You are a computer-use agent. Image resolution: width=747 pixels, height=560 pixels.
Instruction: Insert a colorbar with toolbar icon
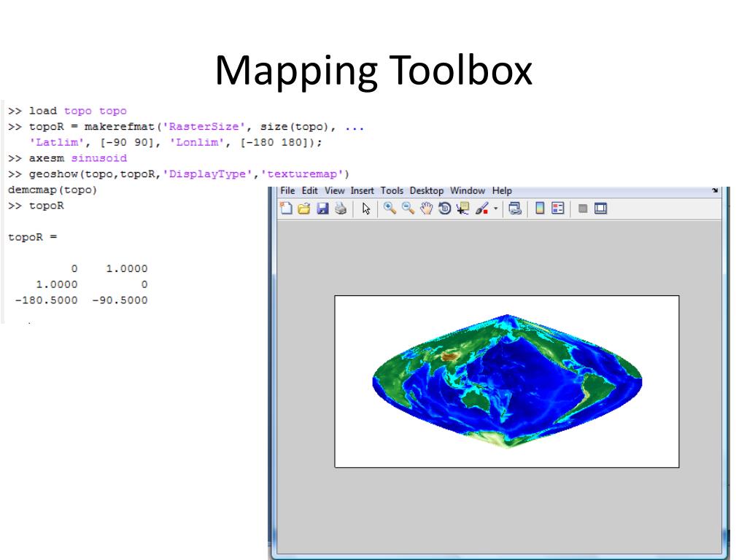[x=540, y=208]
